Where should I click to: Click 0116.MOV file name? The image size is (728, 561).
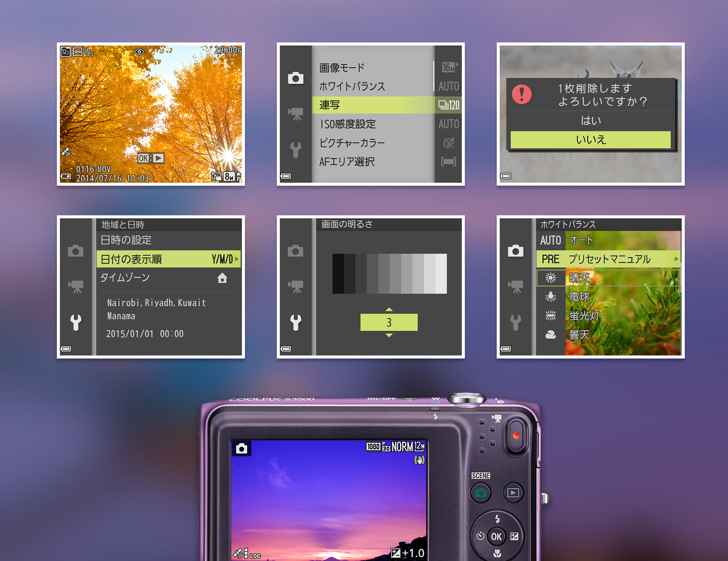coord(93,169)
